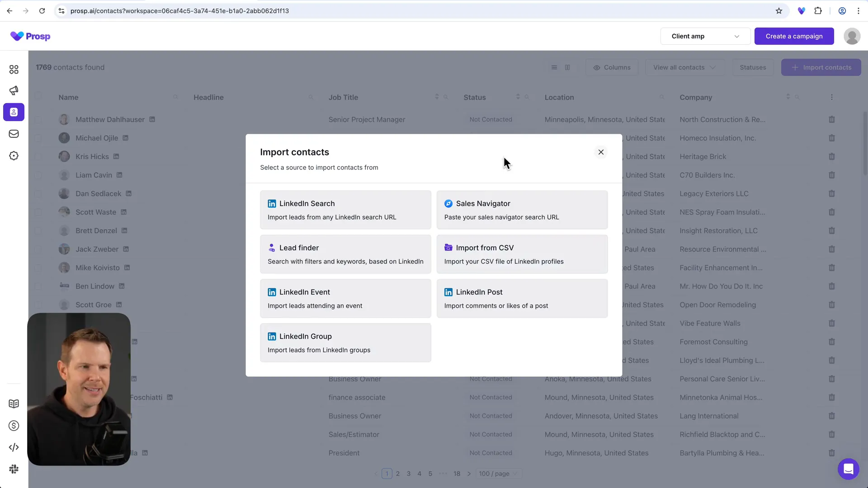The height and width of the screenshot is (488, 868).
Task: Open the table options three-dot menu
Action: (831, 97)
